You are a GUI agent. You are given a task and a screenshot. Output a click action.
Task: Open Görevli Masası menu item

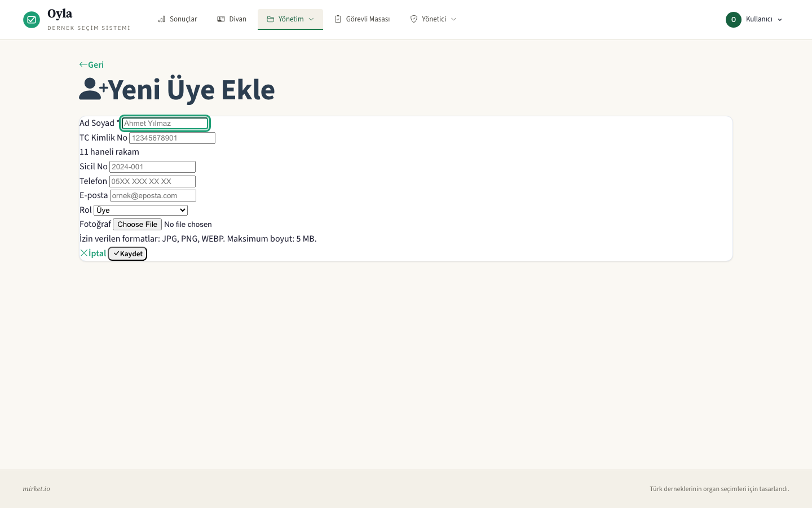coord(362,19)
